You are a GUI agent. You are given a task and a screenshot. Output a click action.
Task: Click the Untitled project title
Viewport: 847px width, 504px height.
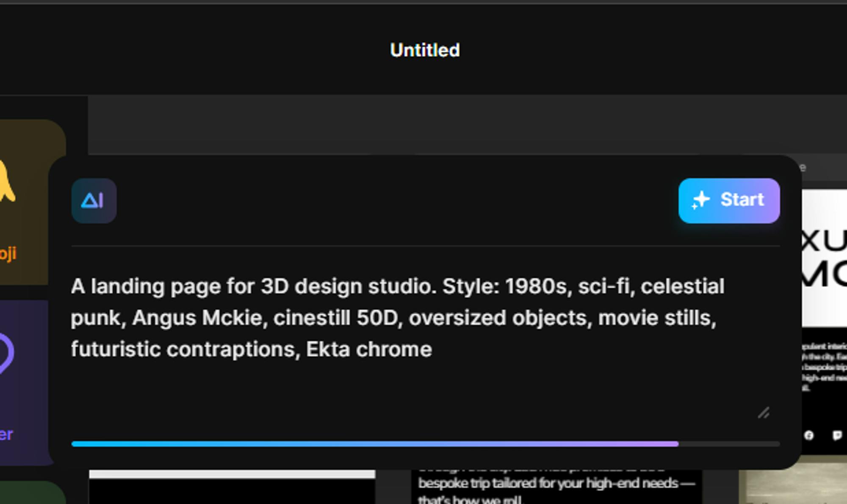tap(425, 50)
